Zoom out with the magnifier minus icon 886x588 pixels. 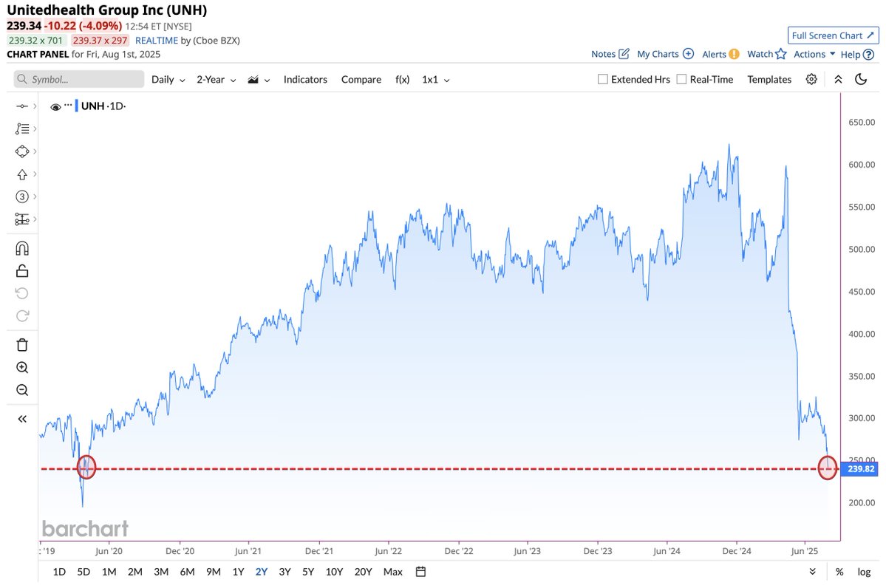[x=22, y=390]
